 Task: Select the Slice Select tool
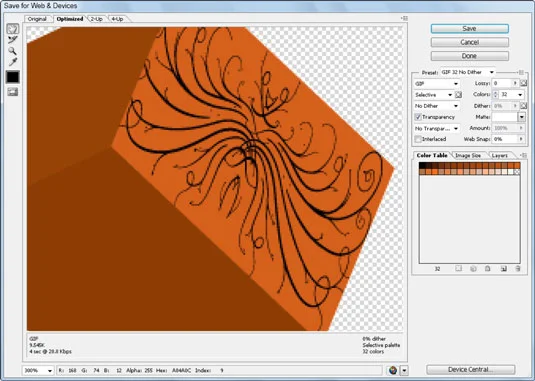tap(13, 40)
